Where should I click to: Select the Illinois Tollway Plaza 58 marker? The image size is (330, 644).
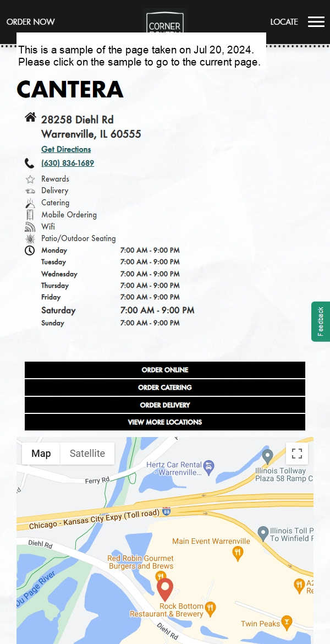pyautogui.click(x=268, y=456)
